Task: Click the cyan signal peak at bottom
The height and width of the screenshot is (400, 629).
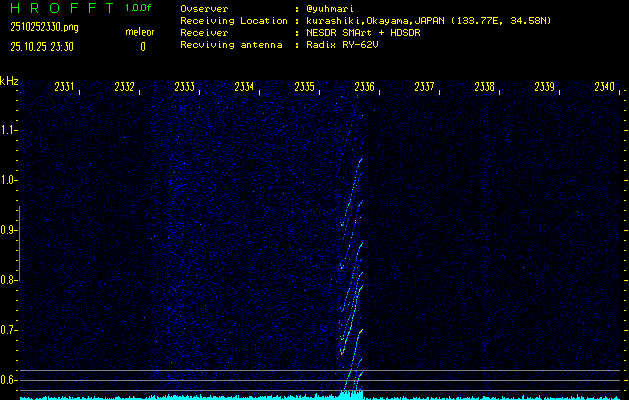Action: click(351, 394)
